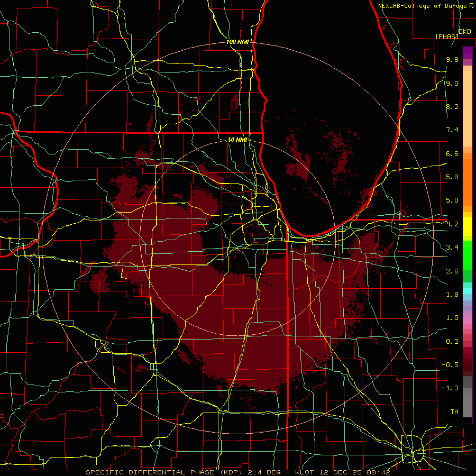Click the 3.4 value on color scale
The width and height of the screenshot is (476, 476).
point(452,248)
